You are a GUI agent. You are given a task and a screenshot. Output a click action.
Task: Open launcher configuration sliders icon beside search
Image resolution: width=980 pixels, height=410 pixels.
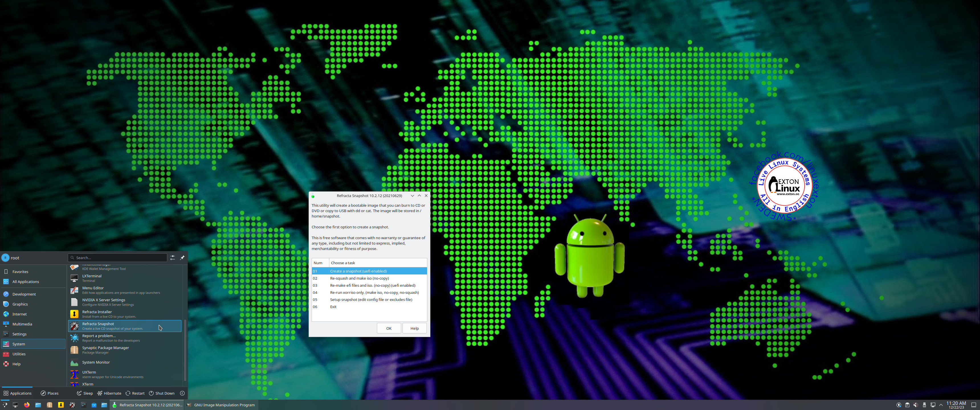coord(173,257)
